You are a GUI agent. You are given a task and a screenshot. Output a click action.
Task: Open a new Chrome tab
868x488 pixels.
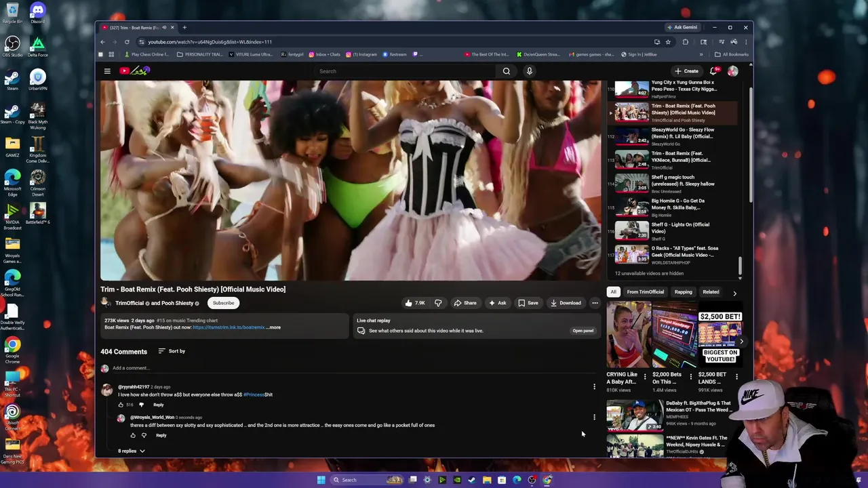click(x=184, y=28)
